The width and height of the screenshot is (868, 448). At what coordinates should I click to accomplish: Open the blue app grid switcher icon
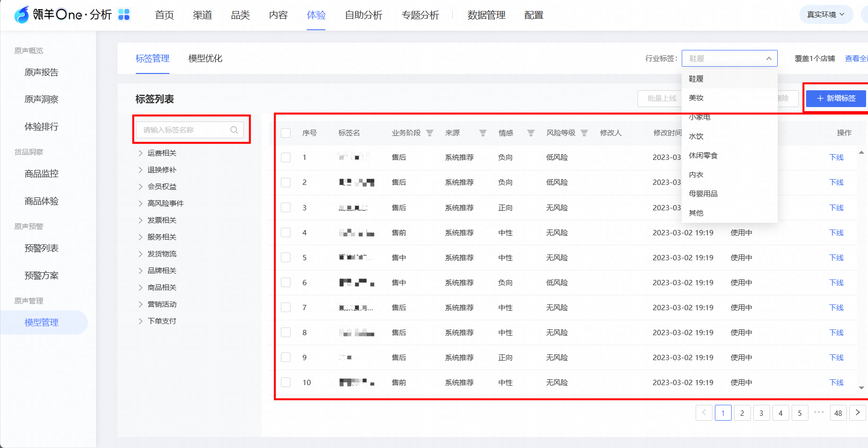click(x=124, y=15)
